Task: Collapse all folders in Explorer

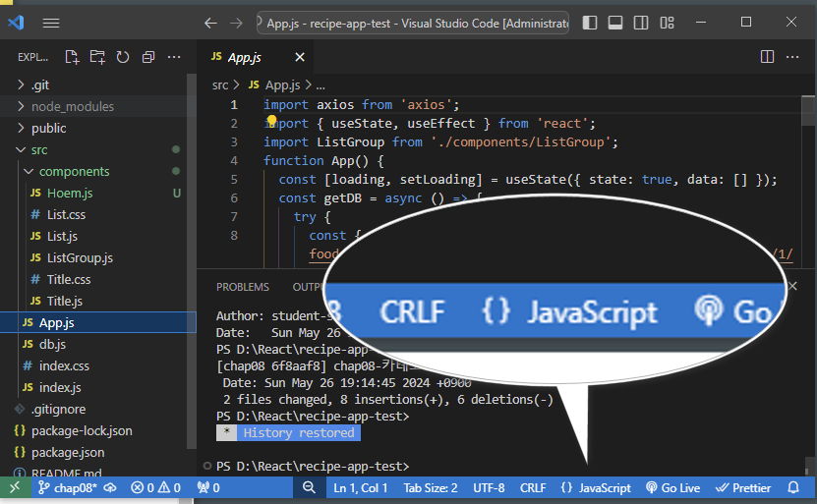Action: 148,57
